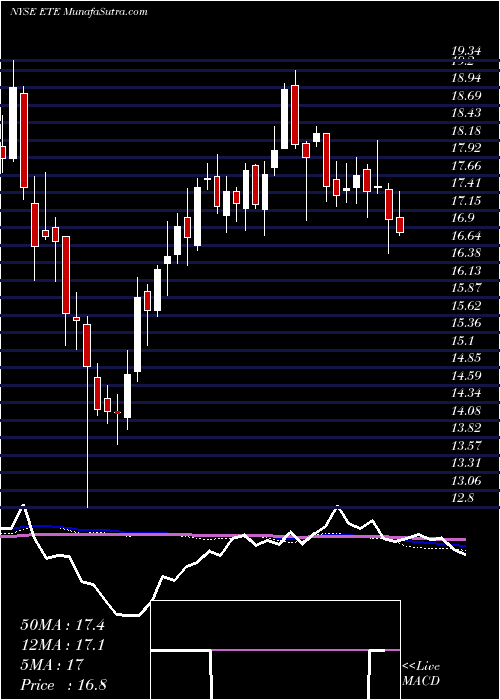
Task: Click the 17.92 price axis label
Action: coord(466,149)
